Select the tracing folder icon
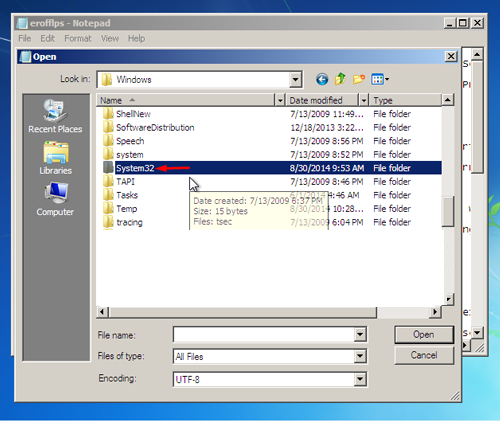This screenshot has width=500, height=421. (108, 222)
